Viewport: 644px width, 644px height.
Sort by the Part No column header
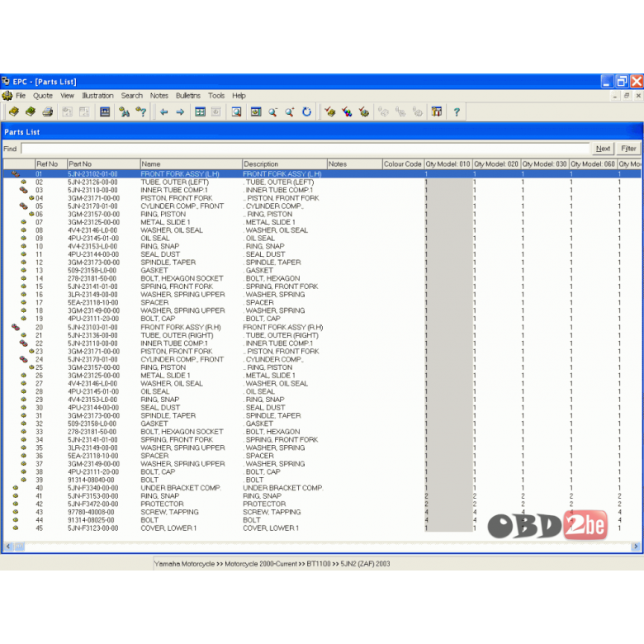tap(103, 163)
